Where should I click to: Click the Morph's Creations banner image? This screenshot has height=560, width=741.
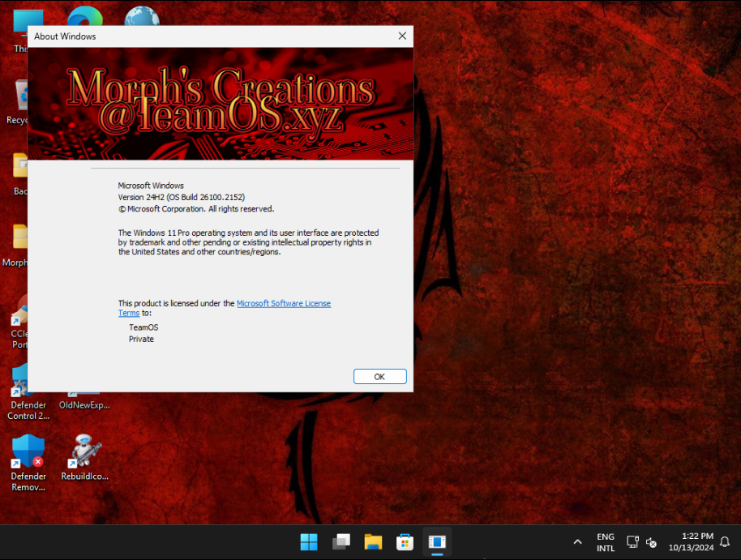pyautogui.click(x=221, y=104)
